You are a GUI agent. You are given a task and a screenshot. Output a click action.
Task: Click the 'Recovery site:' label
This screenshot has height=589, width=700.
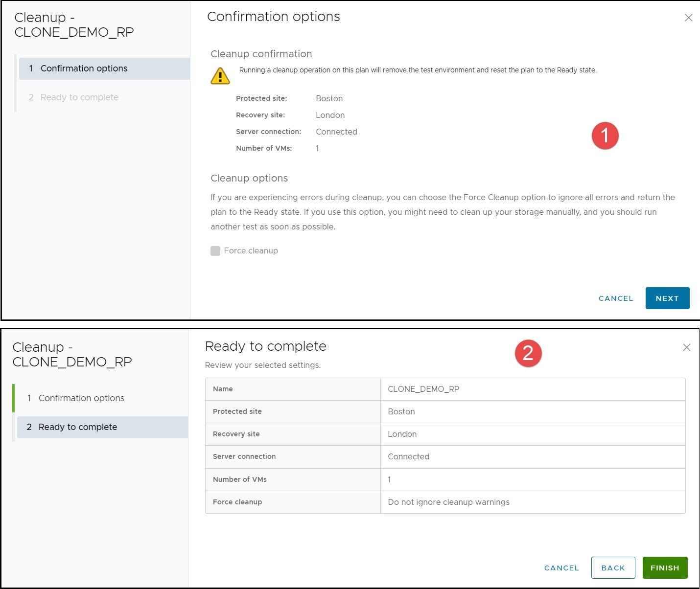(x=260, y=115)
